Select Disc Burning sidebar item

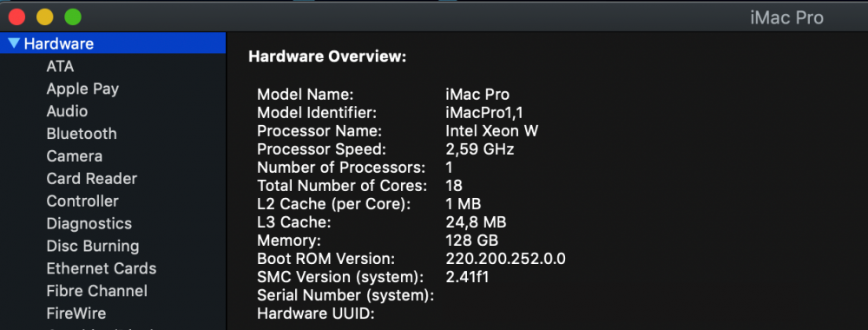93,247
